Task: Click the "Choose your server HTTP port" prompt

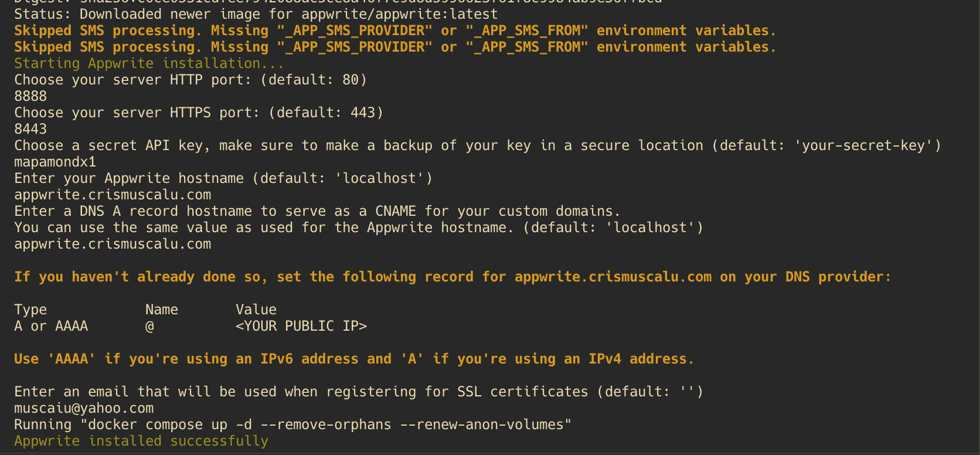Action: [190, 80]
